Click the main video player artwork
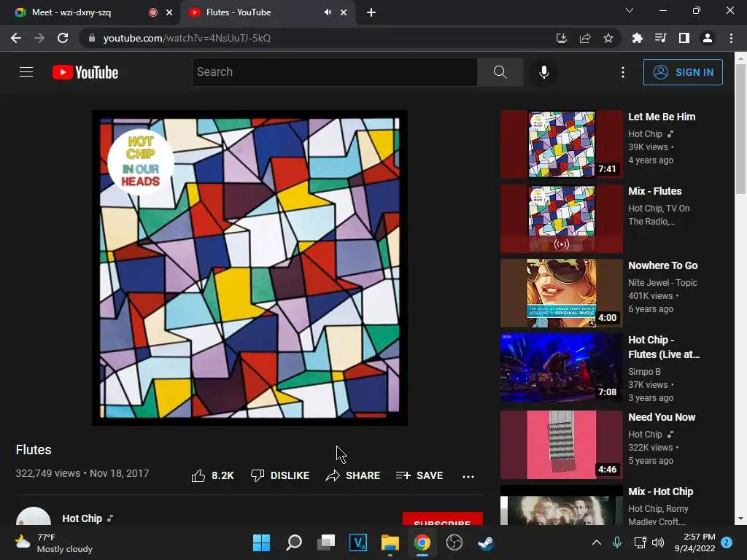The width and height of the screenshot is (747, 560). click(249, 268)
